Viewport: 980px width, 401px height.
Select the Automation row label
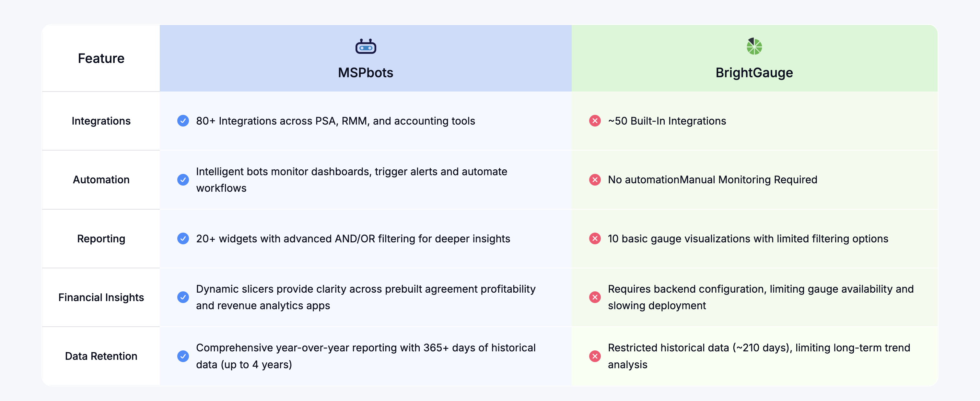pyautogui.click(x=101, y=180)
